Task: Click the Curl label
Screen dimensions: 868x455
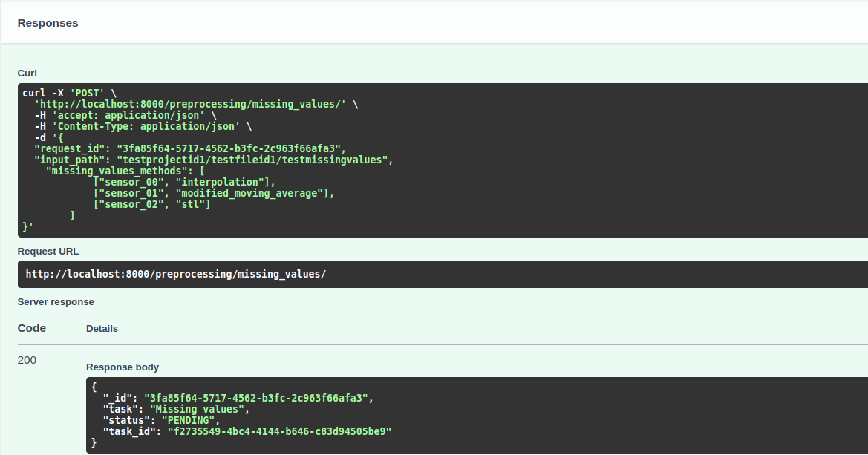Action: 27,73
